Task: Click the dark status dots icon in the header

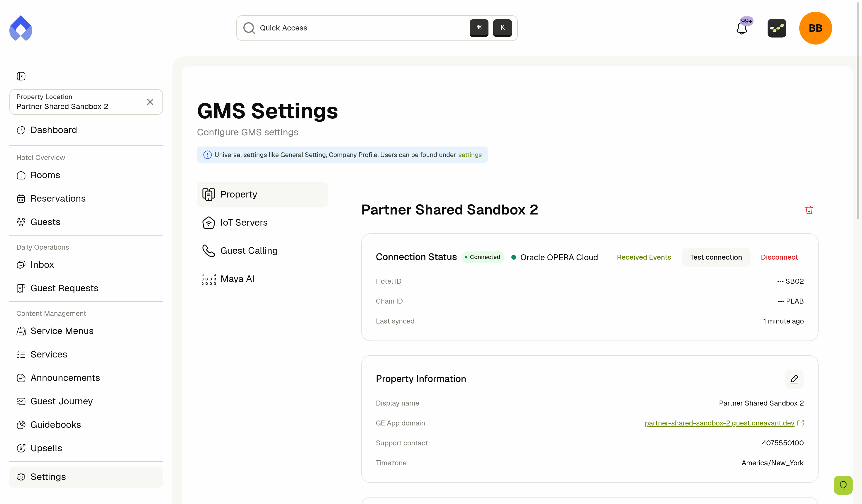Action: (x=777, y=28)
